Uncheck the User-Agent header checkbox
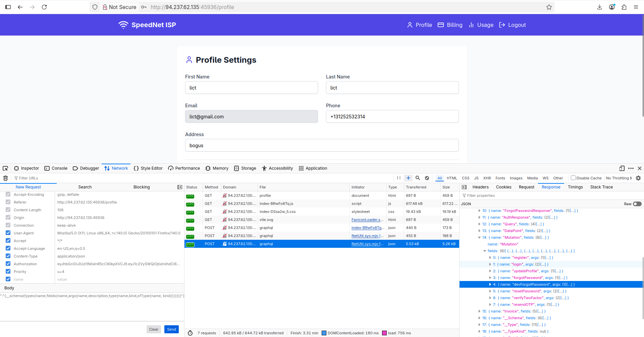 (8, 233)
